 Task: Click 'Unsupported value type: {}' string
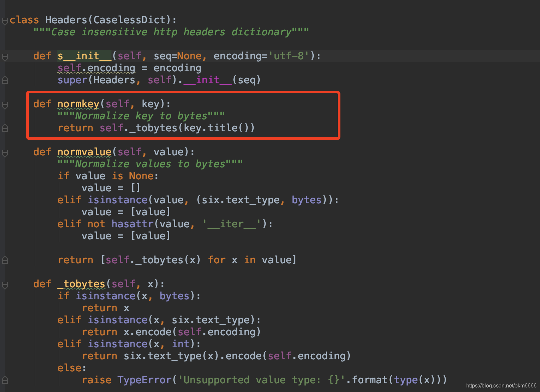point(262,380)
